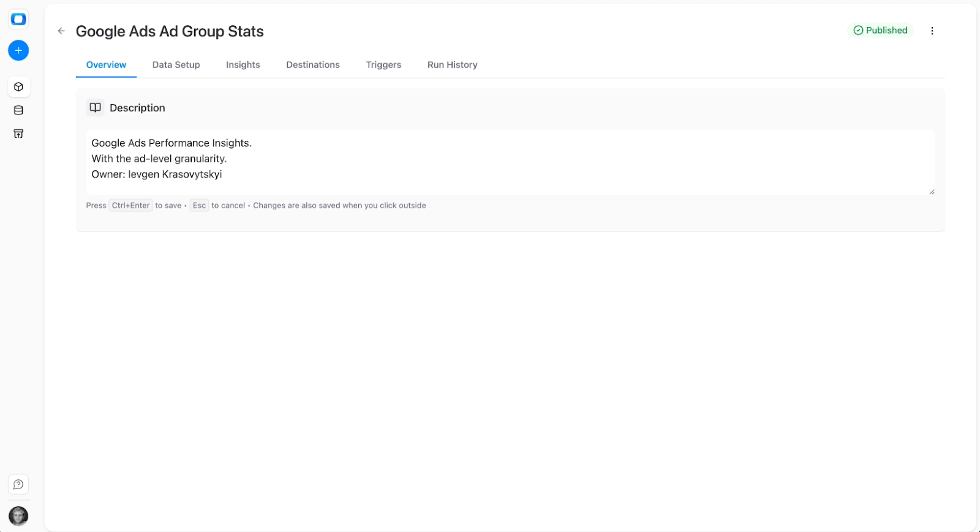Open the Insights tab

click(243, 65)
